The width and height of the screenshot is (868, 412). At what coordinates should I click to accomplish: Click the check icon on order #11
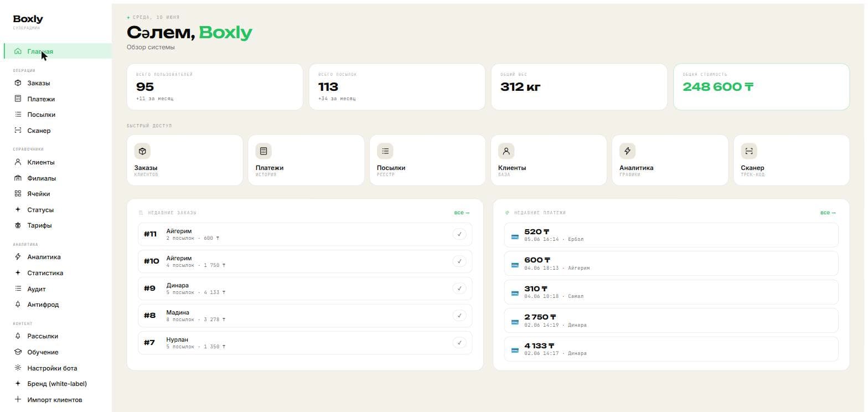tap(459, 234)
